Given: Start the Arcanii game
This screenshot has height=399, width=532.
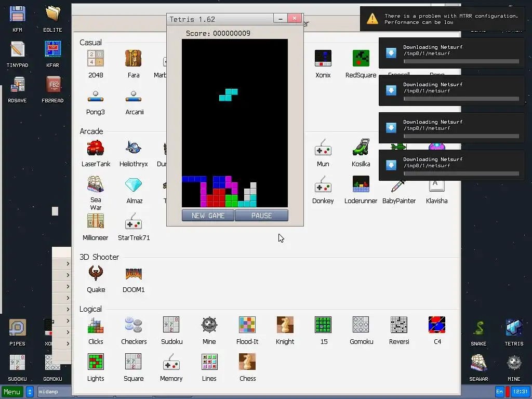Looking at the screenshot, I should click(x=134, y=96).
